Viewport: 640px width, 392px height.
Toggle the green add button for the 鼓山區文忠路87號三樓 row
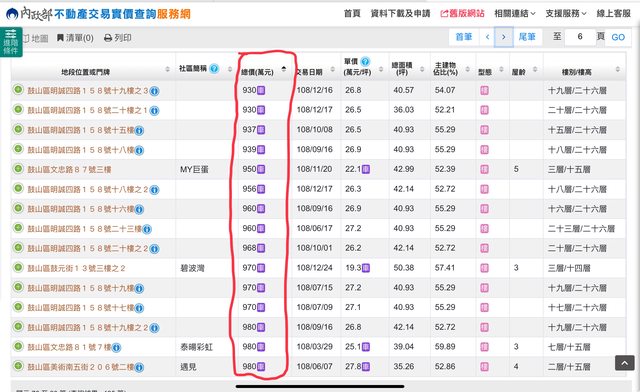click(x=18, y=169)
